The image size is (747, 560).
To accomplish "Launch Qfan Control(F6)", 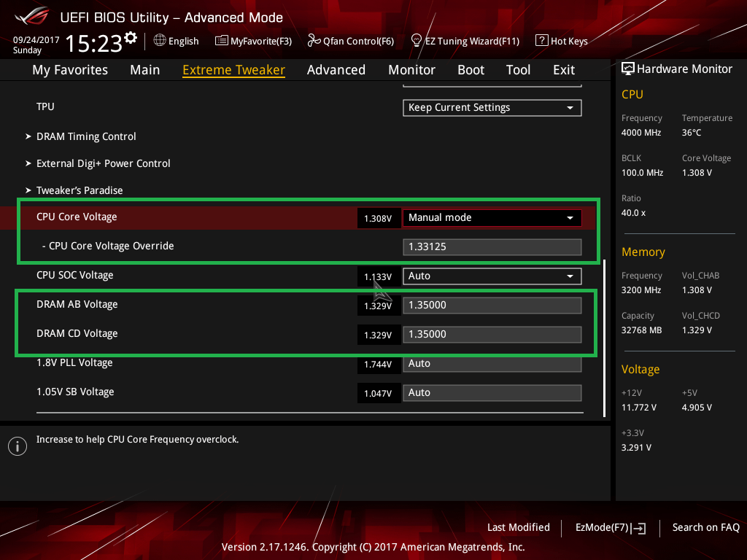I will [x=358, y=41].
